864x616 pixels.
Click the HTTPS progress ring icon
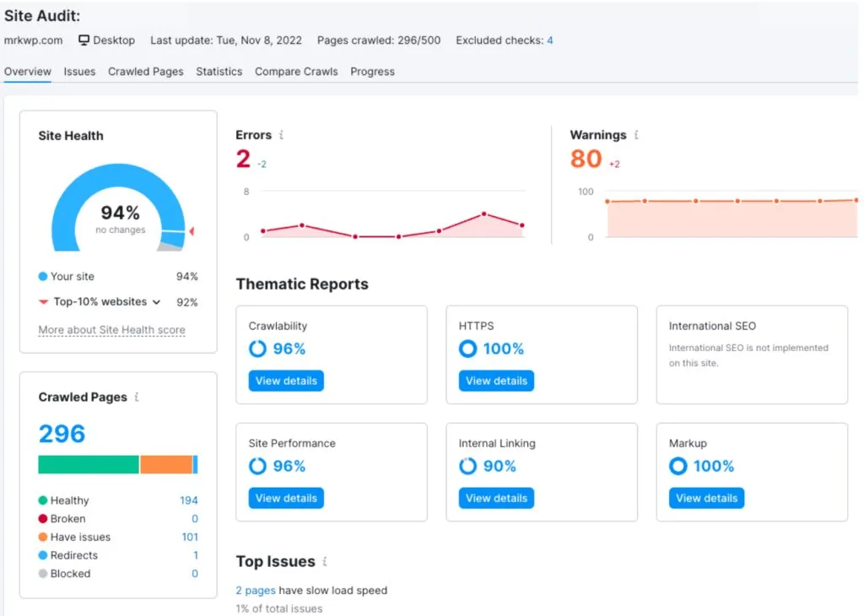point(467,349)
